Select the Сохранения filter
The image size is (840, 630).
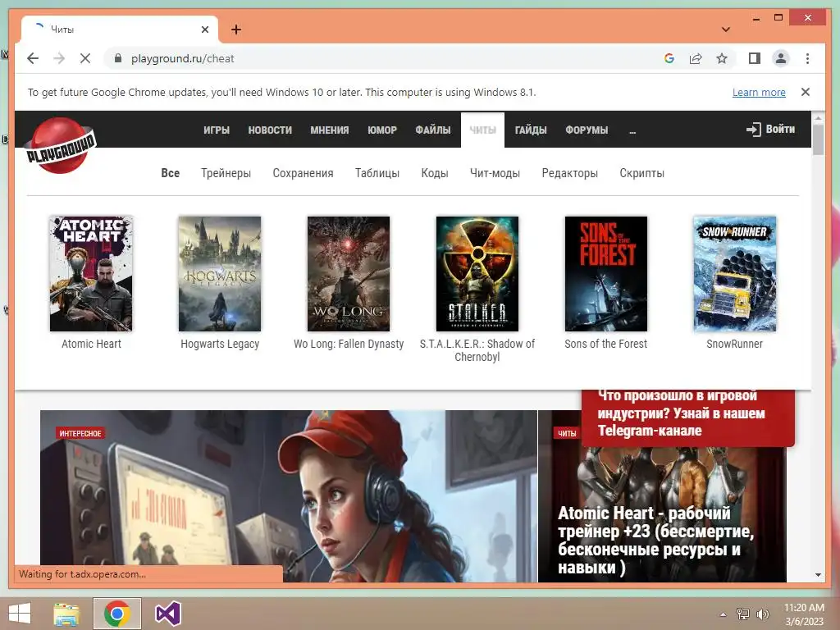point(304,173)
